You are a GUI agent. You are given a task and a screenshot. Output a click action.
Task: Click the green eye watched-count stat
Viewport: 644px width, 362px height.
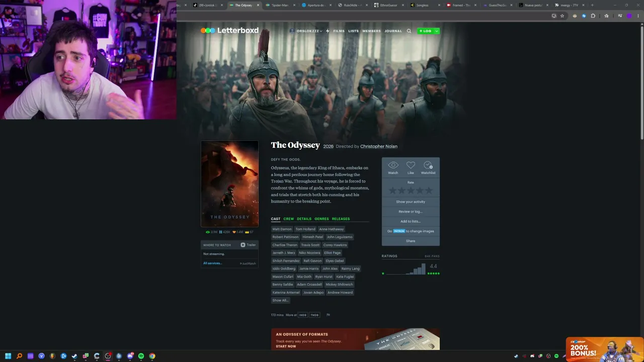(x=211, y=232)
